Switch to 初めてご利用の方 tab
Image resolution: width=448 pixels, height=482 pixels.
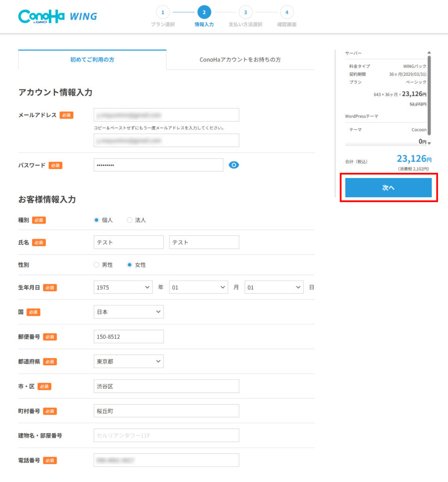92,60
